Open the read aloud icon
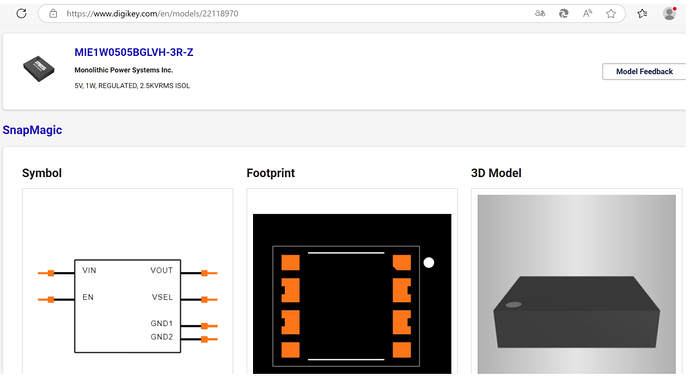 (x=587, y=14)
